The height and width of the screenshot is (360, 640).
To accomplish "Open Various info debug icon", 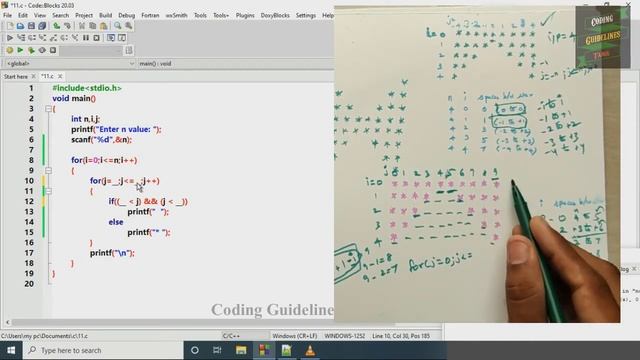I will click(122, 38).
